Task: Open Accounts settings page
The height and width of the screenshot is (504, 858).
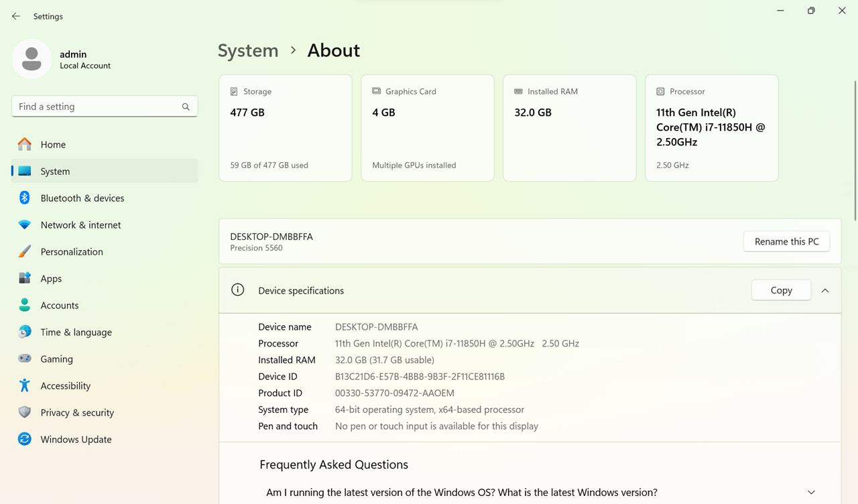Action: click(x=105, y=305)
